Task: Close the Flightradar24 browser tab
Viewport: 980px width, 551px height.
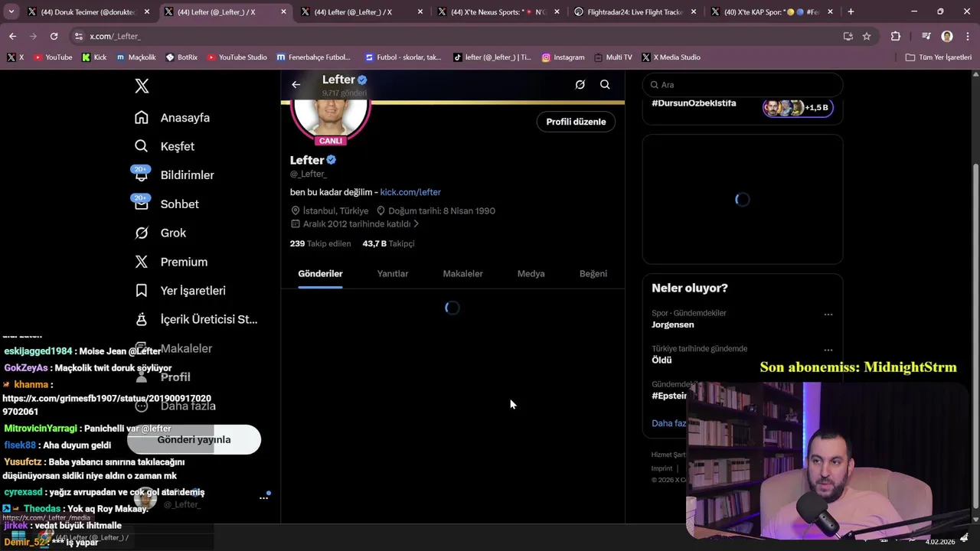Action: pyautogui.click(x=693, y=11)
